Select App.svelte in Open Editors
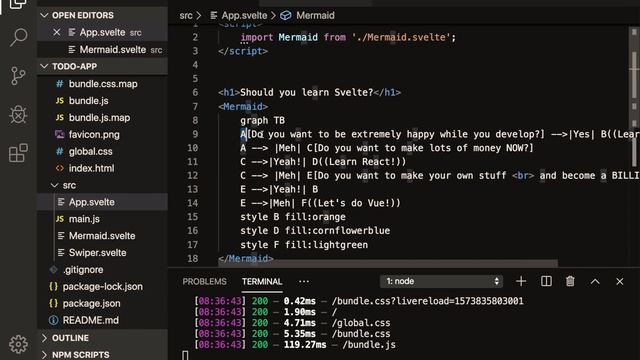Screen dimensions: 640x360 tap(102, 32)
